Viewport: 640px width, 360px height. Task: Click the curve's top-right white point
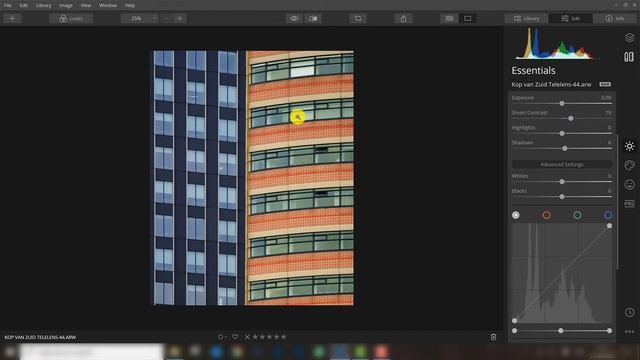pos(609,226)
